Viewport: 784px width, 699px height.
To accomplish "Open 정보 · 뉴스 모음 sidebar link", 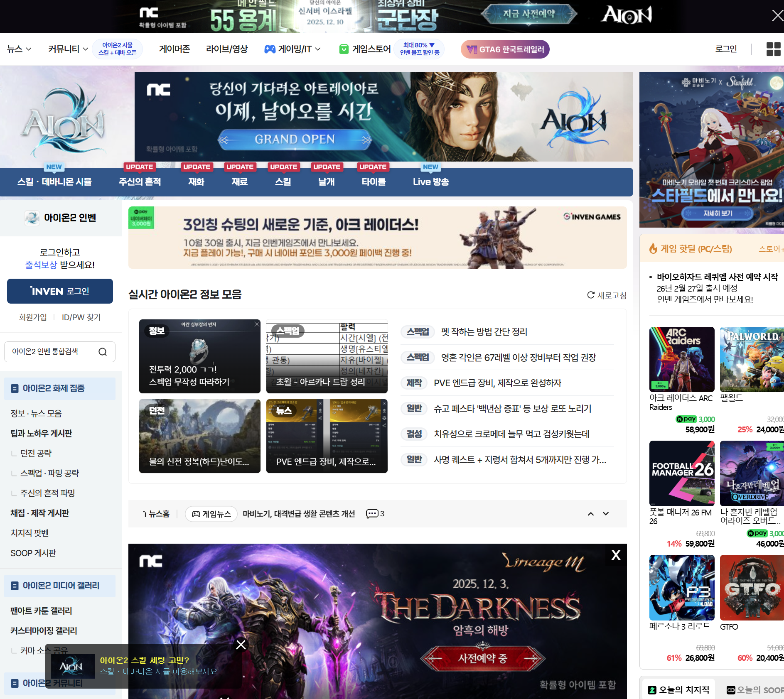I will pos(36,413).
